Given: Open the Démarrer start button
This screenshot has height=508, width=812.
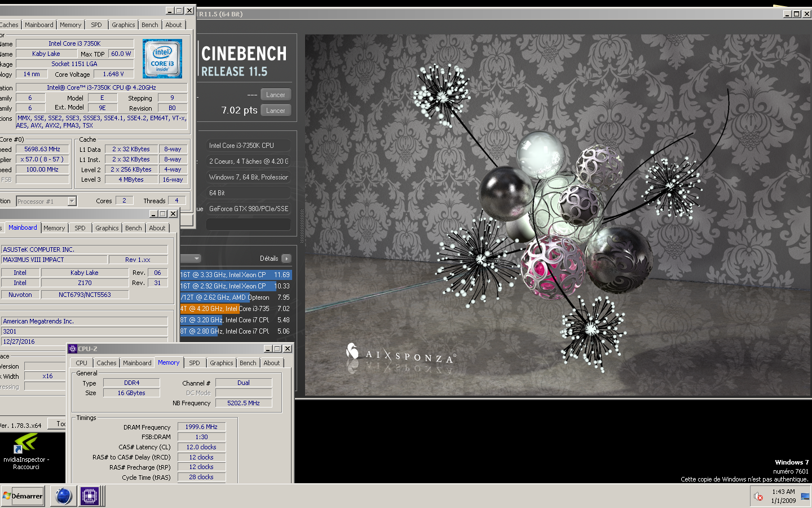Looking at the screenshot, I should tap(23, 496).
